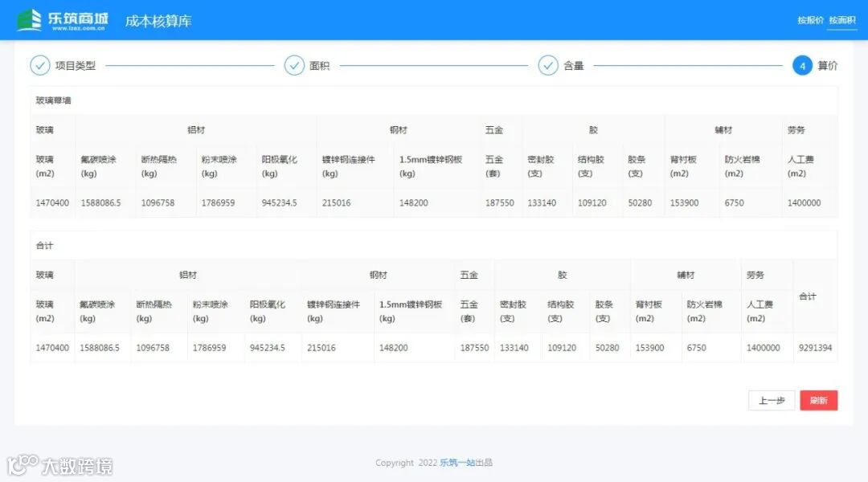Click 结构胶 (支) header in 合计 table
Viewport: 868px width, 482px height.
561,311
